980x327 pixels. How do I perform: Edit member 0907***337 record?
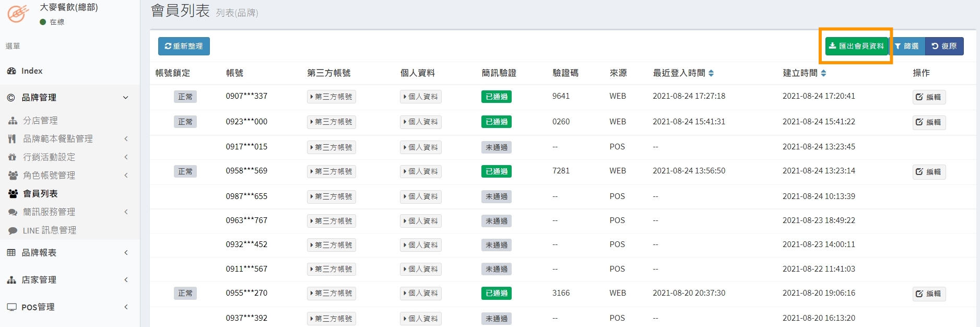[928, 97]
